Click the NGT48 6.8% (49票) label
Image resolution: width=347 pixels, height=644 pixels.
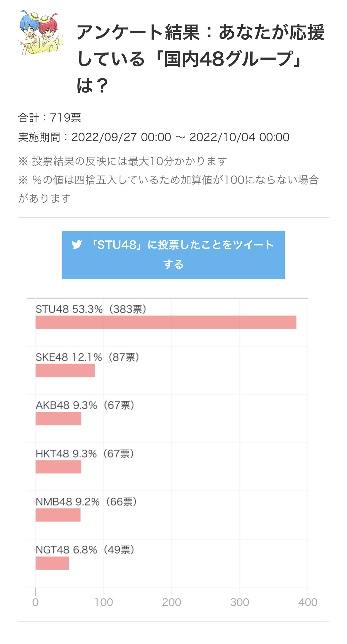coord(85,550)
